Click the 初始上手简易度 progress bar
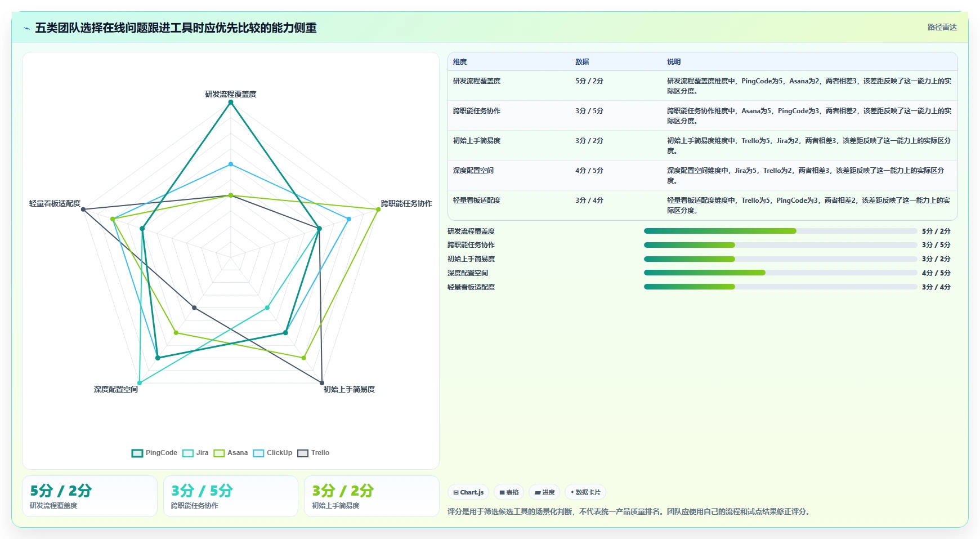Screen dimensions: 980x539 point(781,259)
